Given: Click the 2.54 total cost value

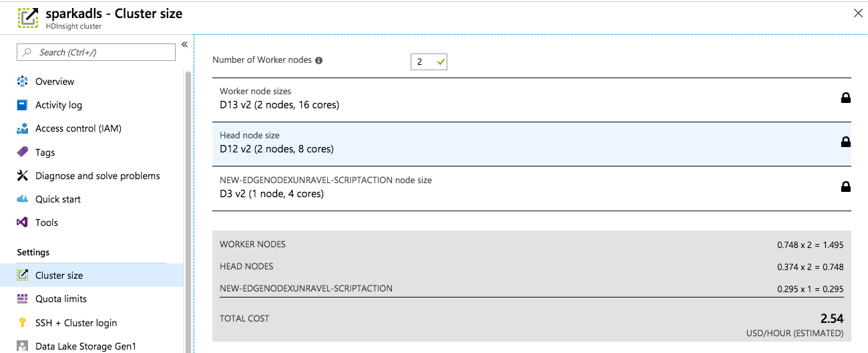Looking at the screenshot, I should coord(832,318).
